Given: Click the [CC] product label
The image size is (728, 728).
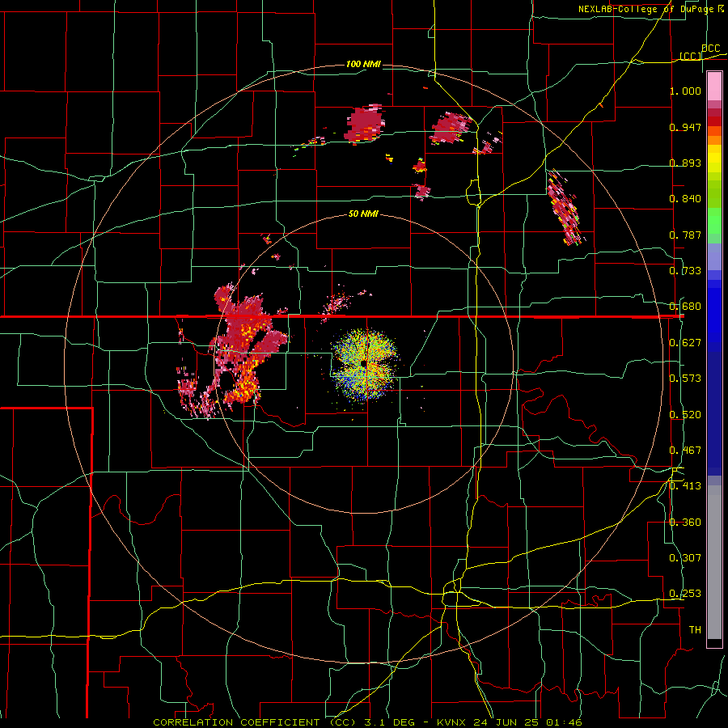Looking at the screenshot, I should click(x=690, y=56).
